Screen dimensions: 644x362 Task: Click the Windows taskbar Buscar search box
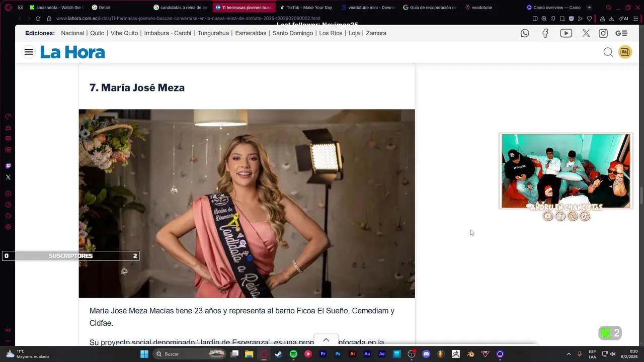(x=189, y=354)
